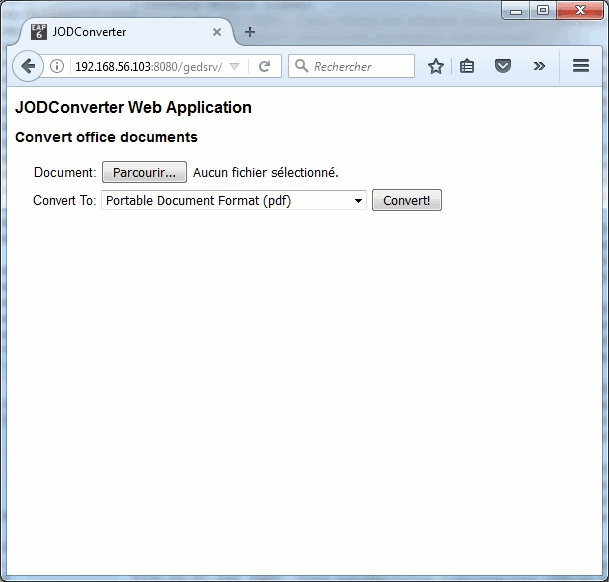Click Parcourir to choose a document
Screen dimensions: 609x582
point(144,173)
